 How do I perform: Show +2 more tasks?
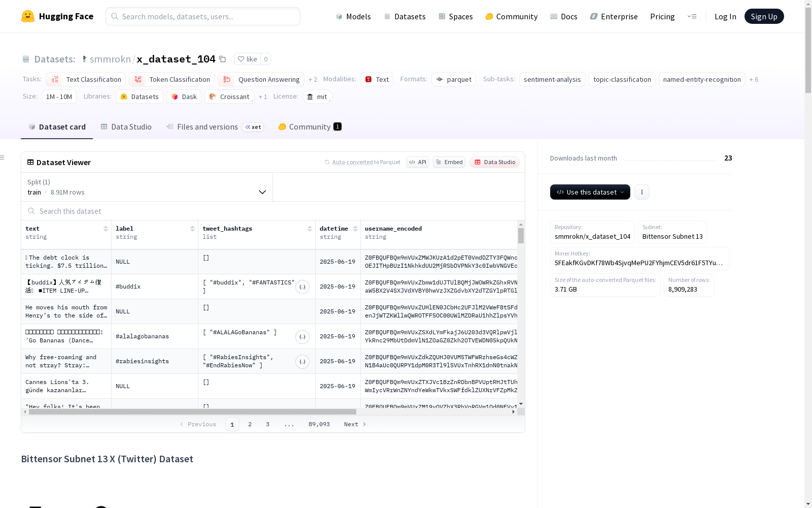point(313,80)
